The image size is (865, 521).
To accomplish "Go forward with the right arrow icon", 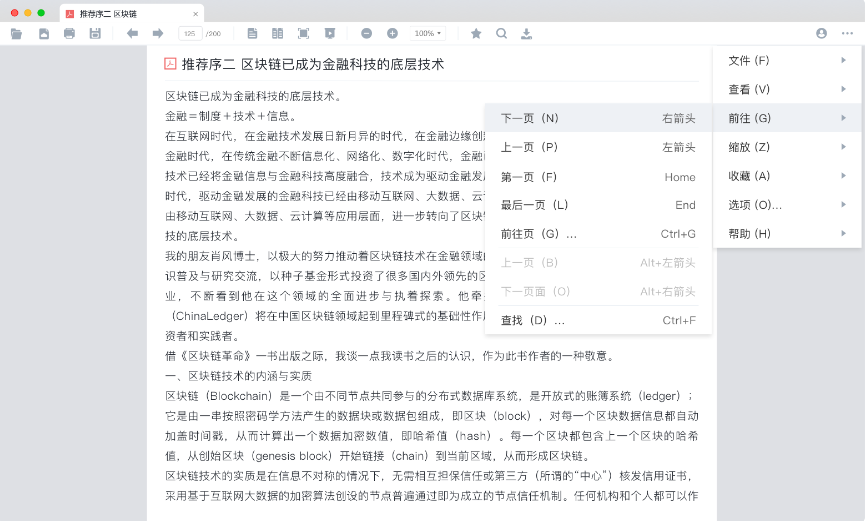I will [x=158, y=34].
